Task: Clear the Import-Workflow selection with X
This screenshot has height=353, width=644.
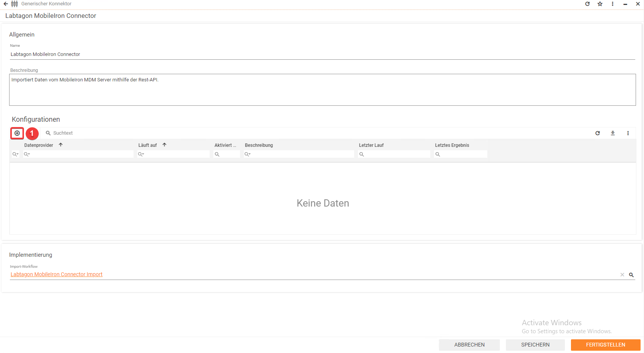Action: (x=622, y=275)
